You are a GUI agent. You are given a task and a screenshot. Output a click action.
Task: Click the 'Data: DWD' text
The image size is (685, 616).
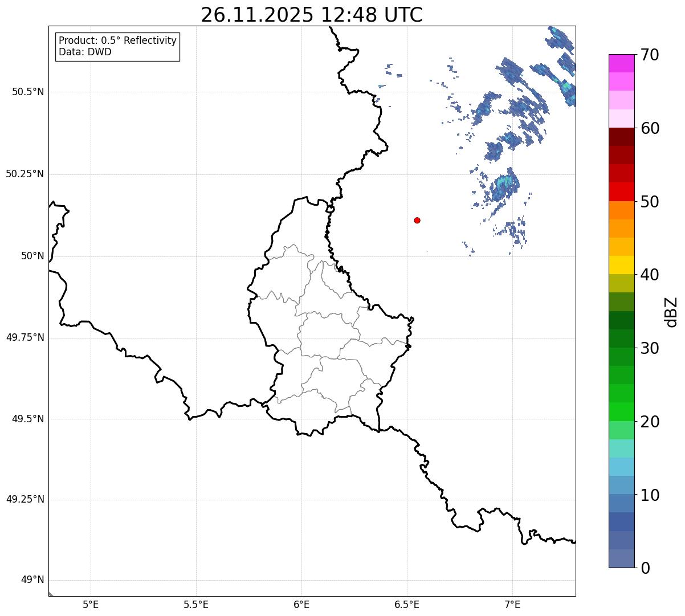[x=85, y=52]
